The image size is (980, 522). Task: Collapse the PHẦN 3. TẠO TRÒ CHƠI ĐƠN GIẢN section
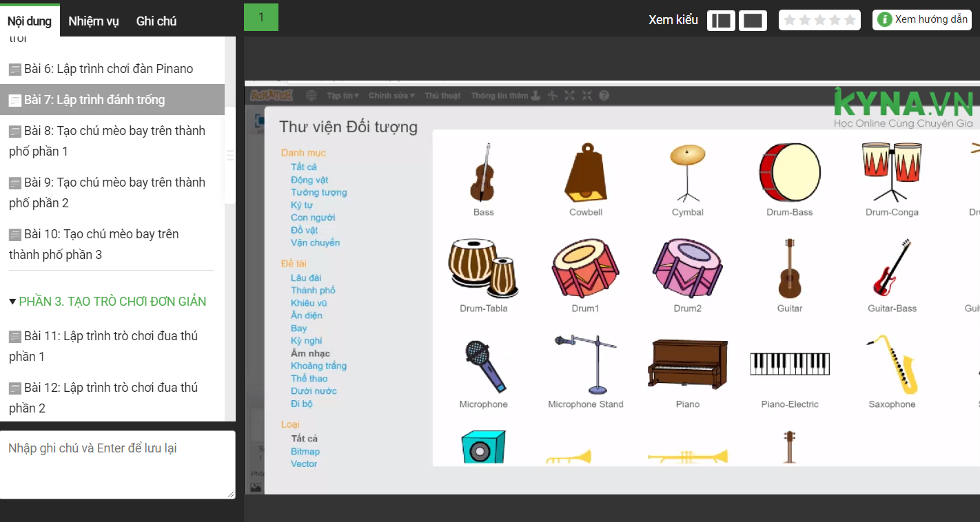click(x=12, y=302)
